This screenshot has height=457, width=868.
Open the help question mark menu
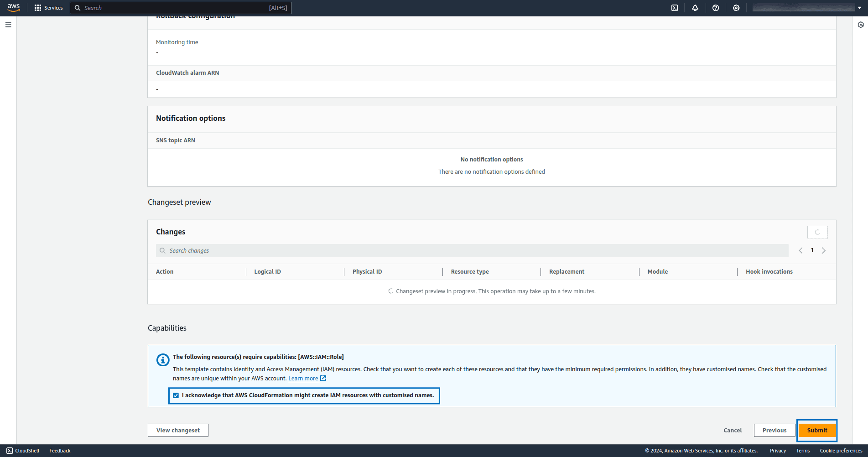pyautogui.click(x=716, y=8)
